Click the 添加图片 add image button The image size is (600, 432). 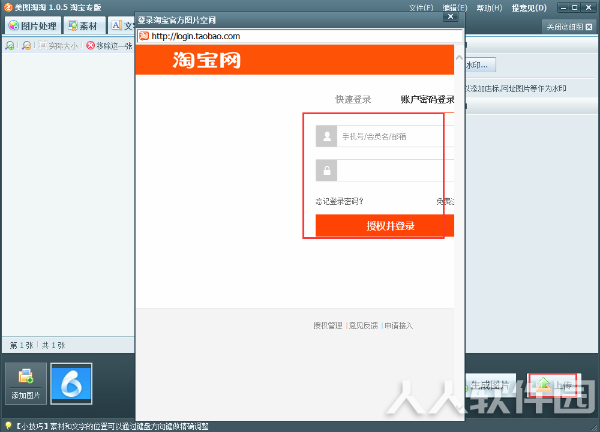click(26, 383)
